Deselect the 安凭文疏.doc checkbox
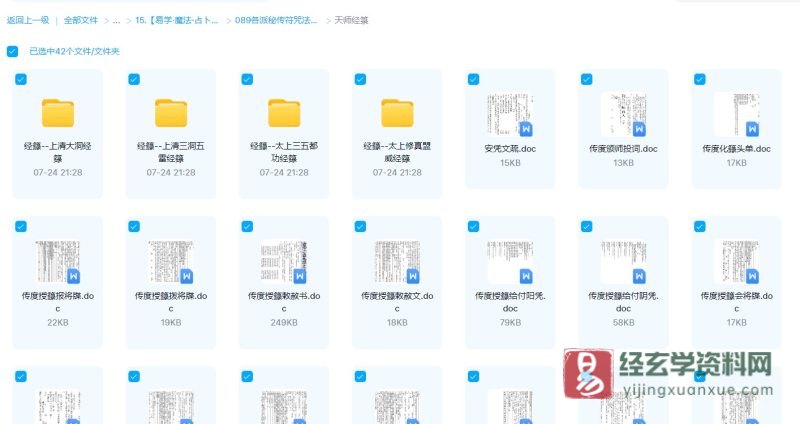This screenshot has height=424, width=800. (473, 80)
